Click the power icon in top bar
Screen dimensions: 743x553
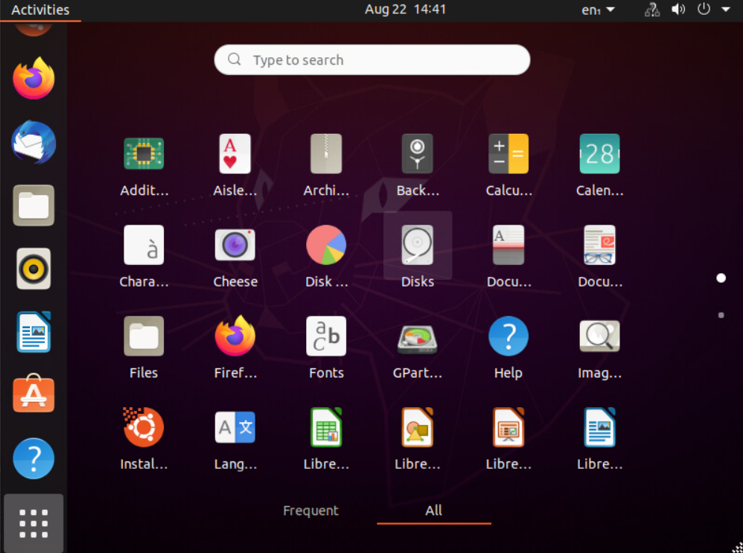tap(704, 9)
